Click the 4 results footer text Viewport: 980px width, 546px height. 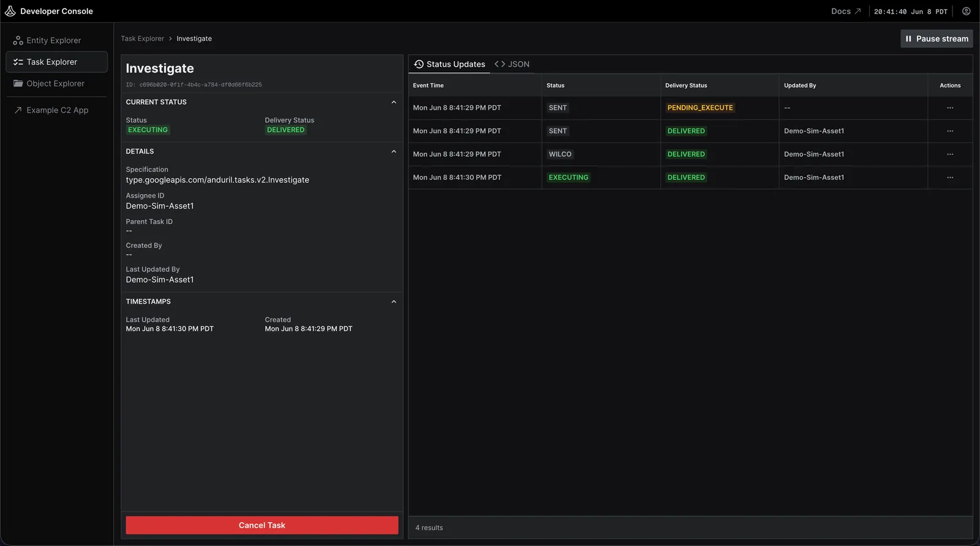coord(429,528)
